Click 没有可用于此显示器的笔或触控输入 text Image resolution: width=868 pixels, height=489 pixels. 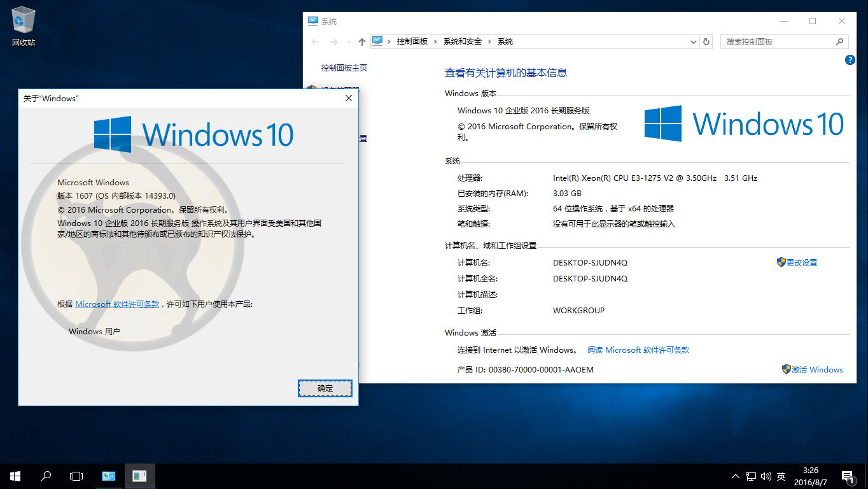click(613, 223)
